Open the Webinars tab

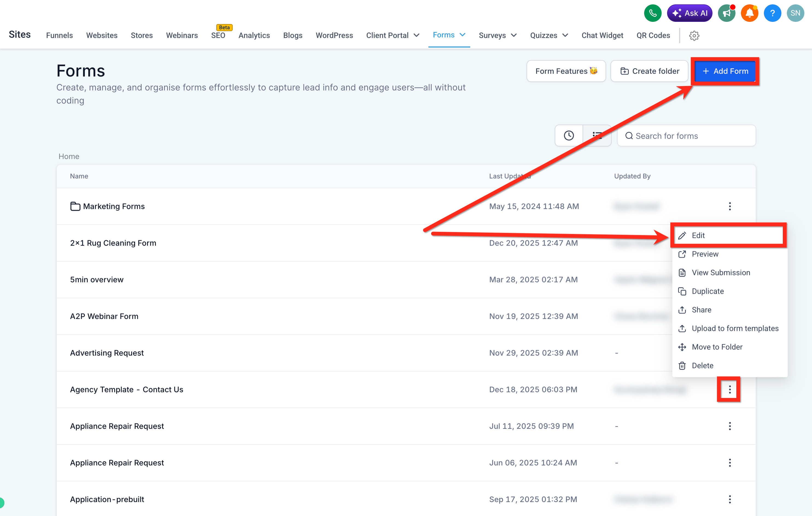(x=182, y=35)
